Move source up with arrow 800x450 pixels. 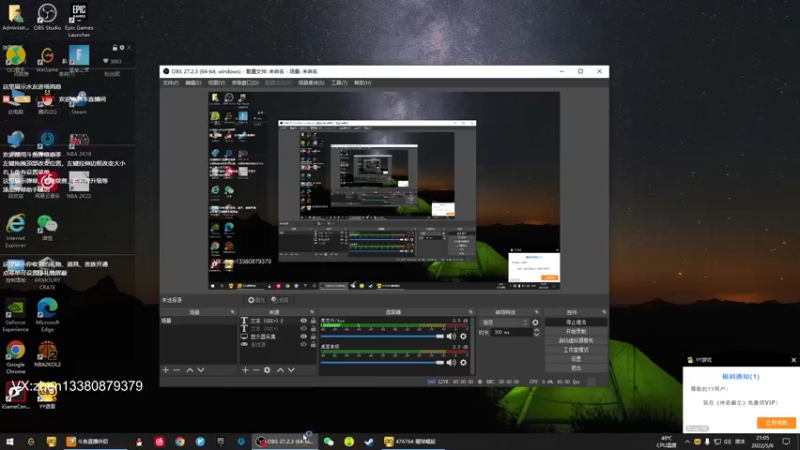pyautogui.click(x=280, y=370)
